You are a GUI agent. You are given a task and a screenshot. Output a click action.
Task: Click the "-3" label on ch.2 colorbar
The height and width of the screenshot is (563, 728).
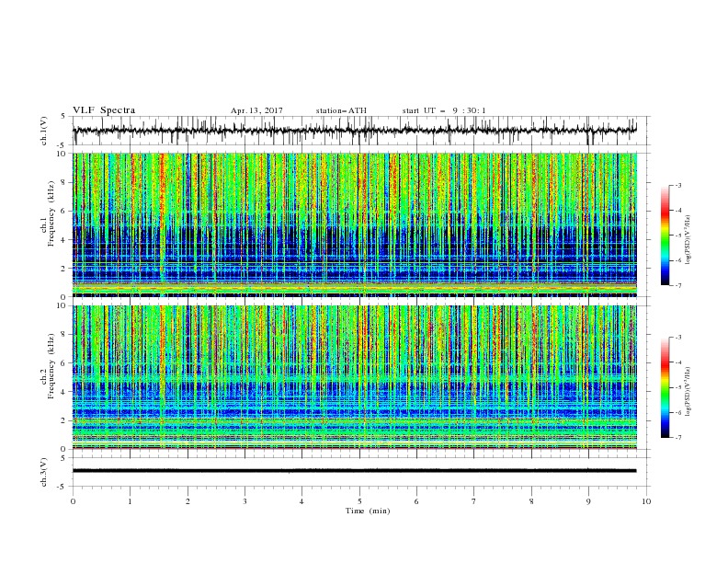pyautogui.click(x=678, y=338)
